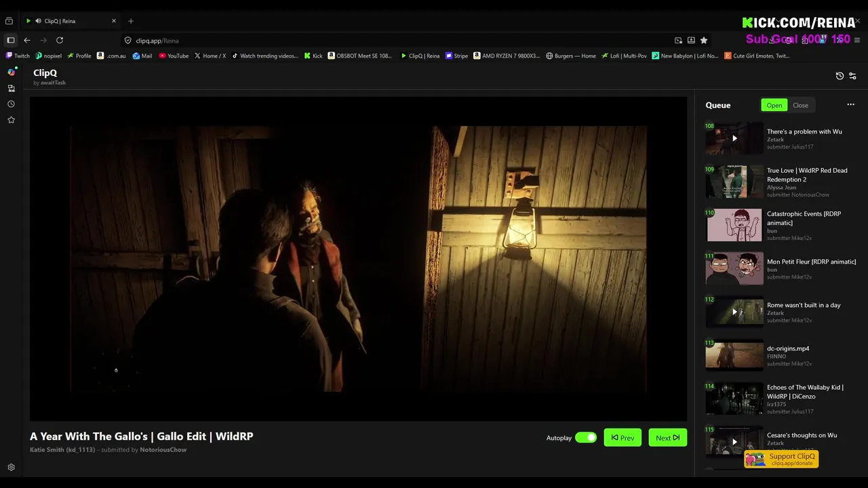Click the NotoriousChow submitter name under video title
868x488 pixels.
pyautogui.click(x=163, y=449)
